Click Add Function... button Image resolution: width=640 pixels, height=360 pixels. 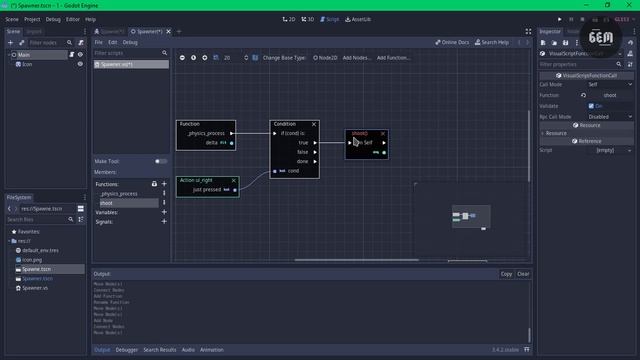(x=393, y=58)
